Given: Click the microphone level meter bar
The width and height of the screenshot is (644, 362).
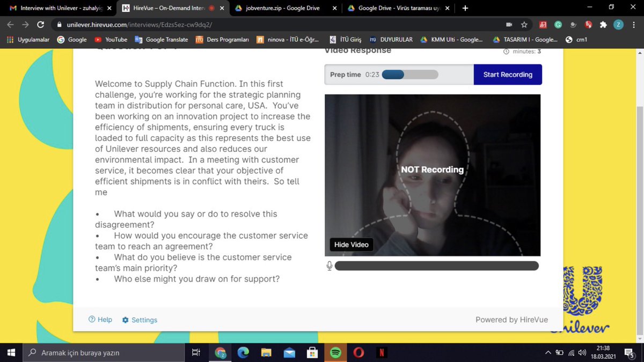Looking at the screenshot, I should pos(436,266).
